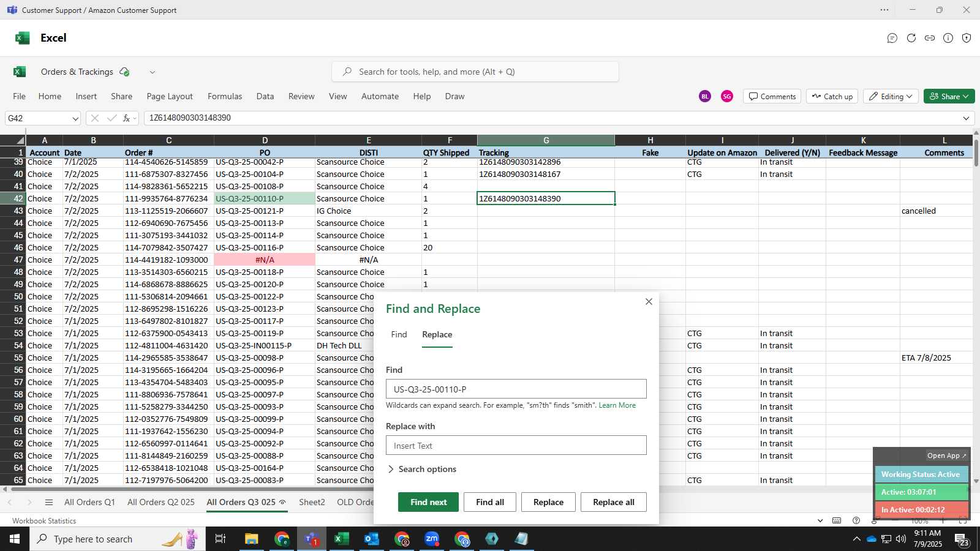
Task: Click the search for tools box
Action: click(x=475, y=72)
